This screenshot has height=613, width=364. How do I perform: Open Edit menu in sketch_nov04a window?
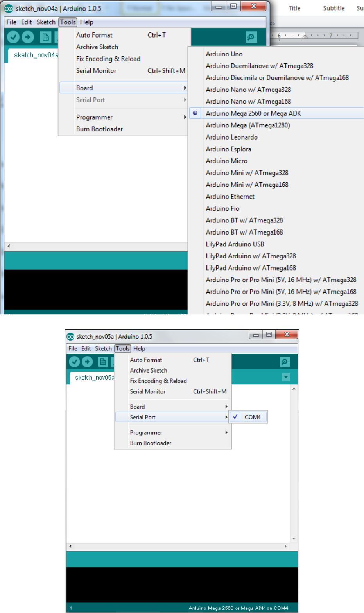pos(27,22)
